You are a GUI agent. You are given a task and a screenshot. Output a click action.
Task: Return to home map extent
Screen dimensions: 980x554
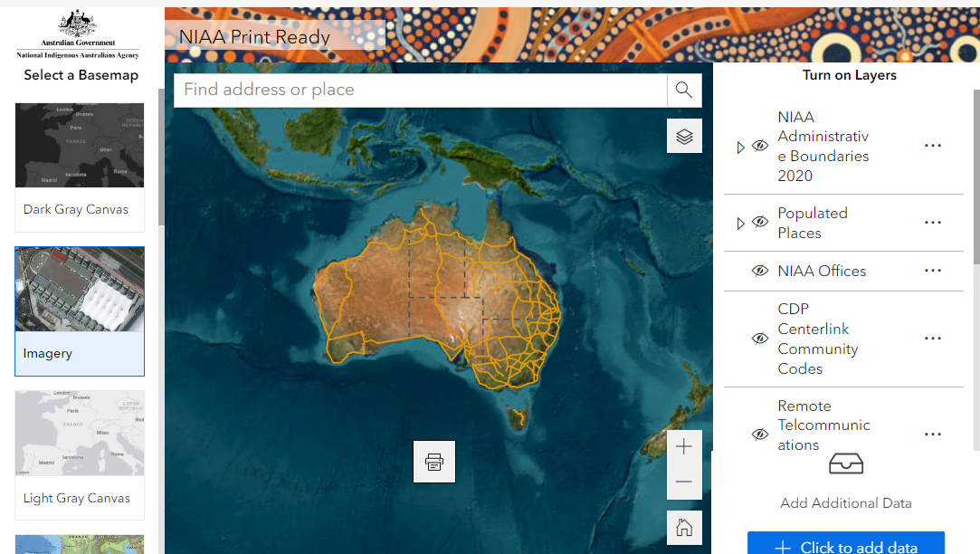point(684,528)
